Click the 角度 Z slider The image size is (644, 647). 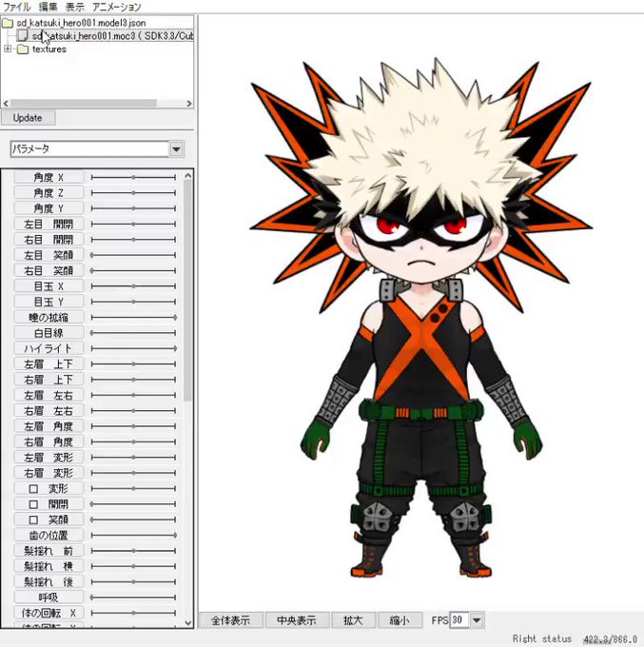pyautogui.click(x=133, y=193)
